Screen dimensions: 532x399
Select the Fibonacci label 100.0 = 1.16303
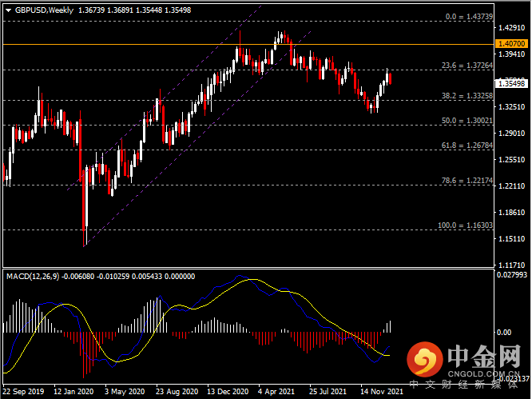[x=465, y=225]
